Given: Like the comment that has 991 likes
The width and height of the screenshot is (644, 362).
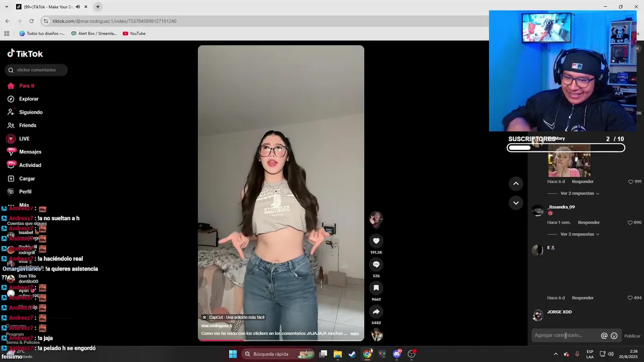Looking at the screenshot, I should pos(630,182).
